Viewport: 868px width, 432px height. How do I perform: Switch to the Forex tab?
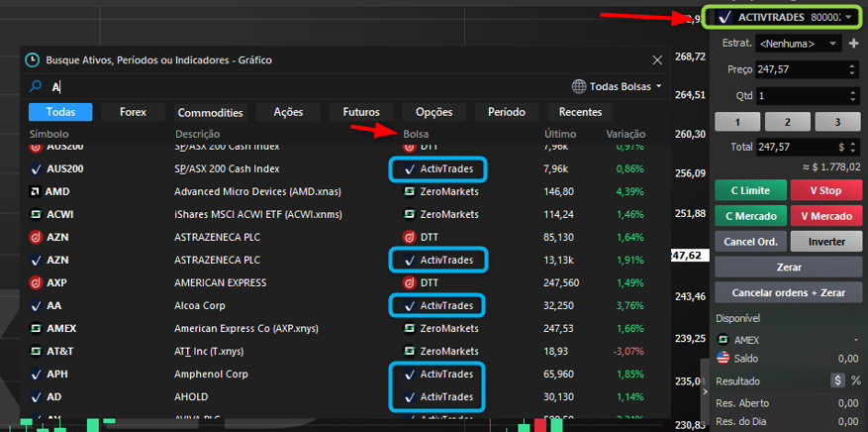[134, 112]
